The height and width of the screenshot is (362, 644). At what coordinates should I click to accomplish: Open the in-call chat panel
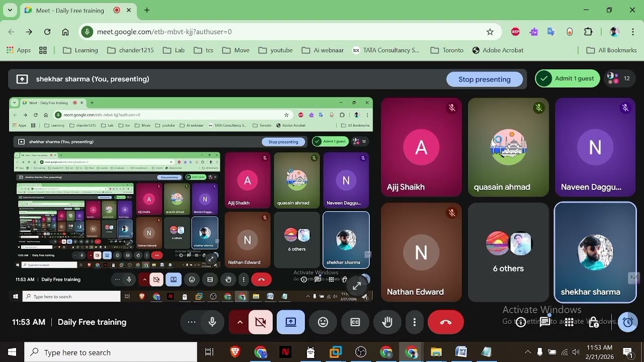point(545,322)
